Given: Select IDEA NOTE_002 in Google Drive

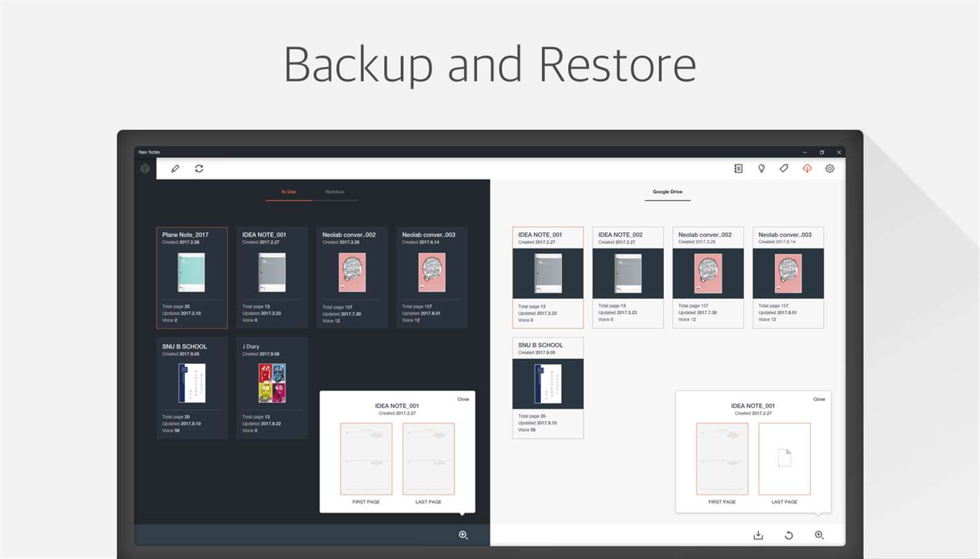Looking at the screenshot, I should 628,277.
